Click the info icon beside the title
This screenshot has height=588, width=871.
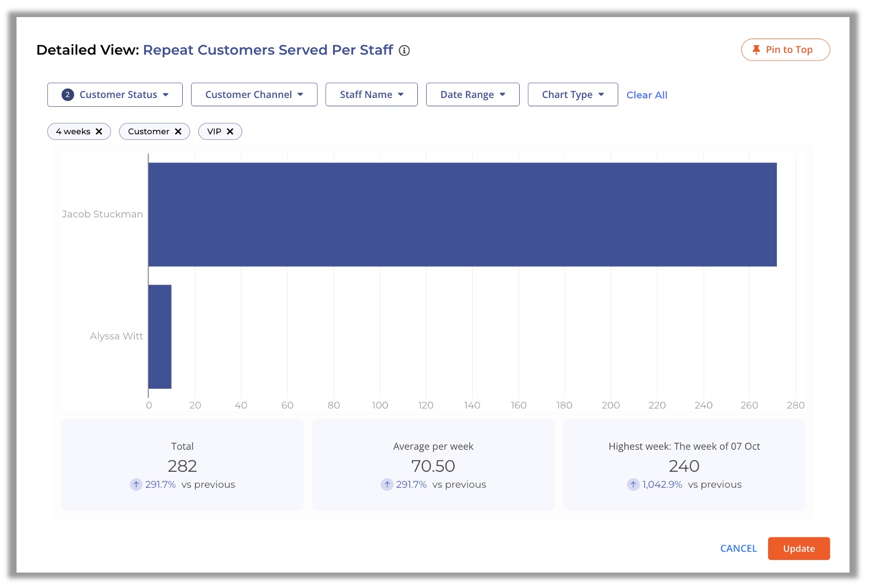pos(404,51)
